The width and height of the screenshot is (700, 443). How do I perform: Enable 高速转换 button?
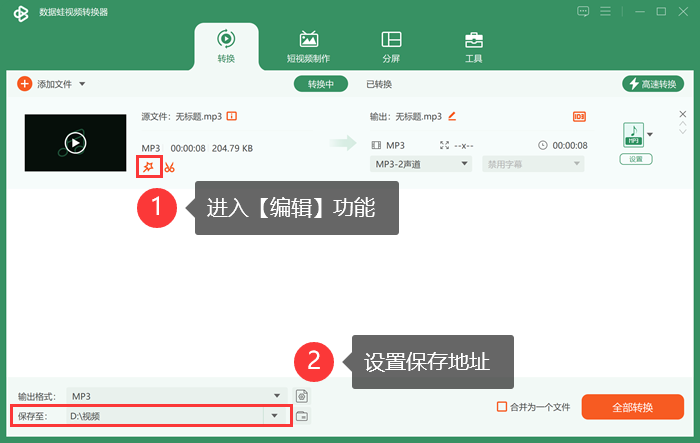653,84
